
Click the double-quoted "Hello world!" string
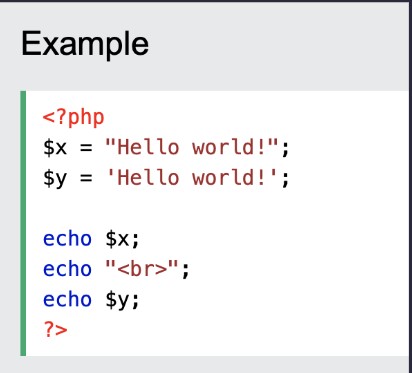tap(192, 147)
